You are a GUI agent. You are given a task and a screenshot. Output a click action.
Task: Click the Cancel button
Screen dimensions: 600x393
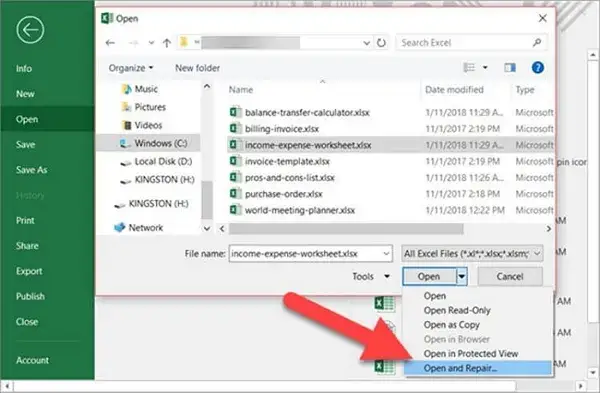(510, 276)
